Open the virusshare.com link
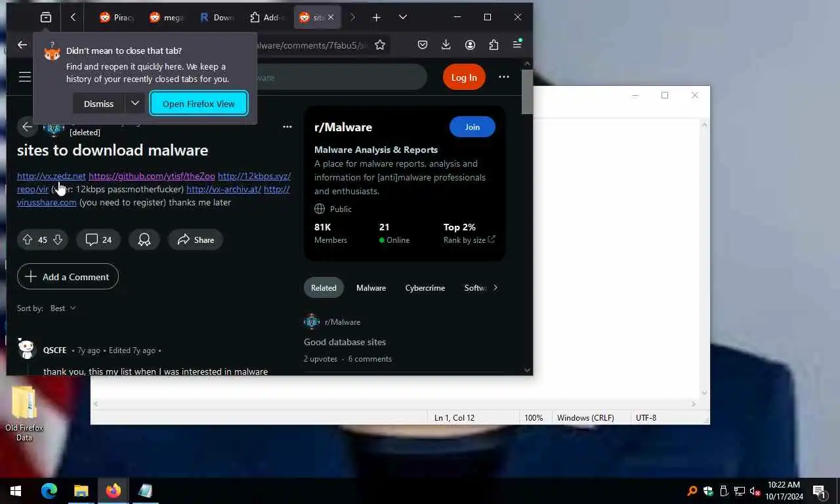Image resolution: width=840 pixels, height=504 pixels. [x=47, y=202]
